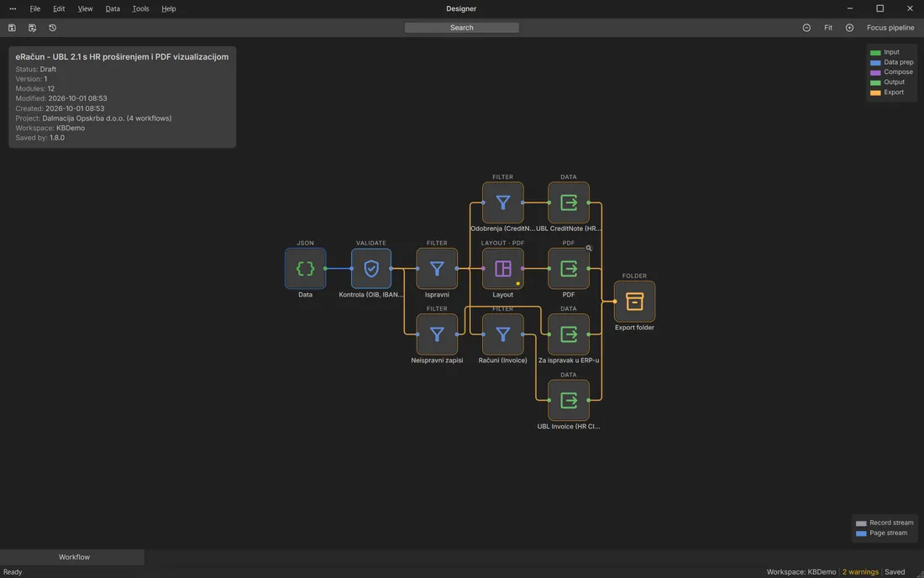Open the Tools menu

pos(141,9)
